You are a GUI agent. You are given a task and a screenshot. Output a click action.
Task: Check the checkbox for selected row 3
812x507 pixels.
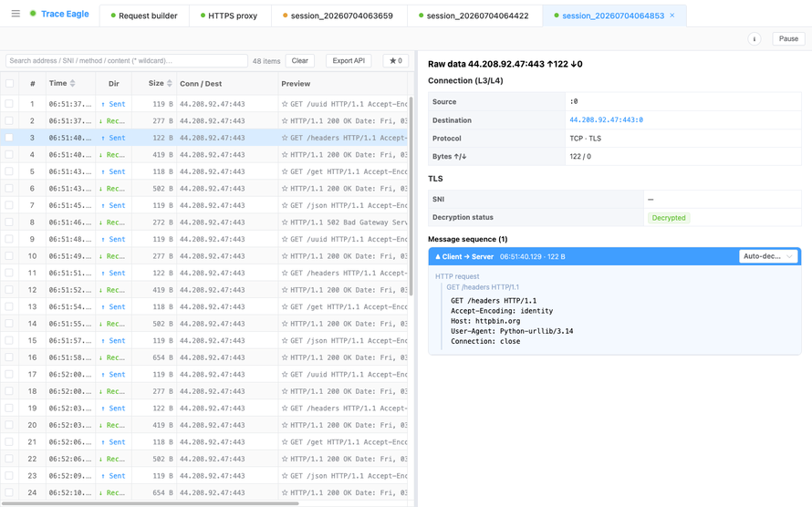(x=9, y=138)
